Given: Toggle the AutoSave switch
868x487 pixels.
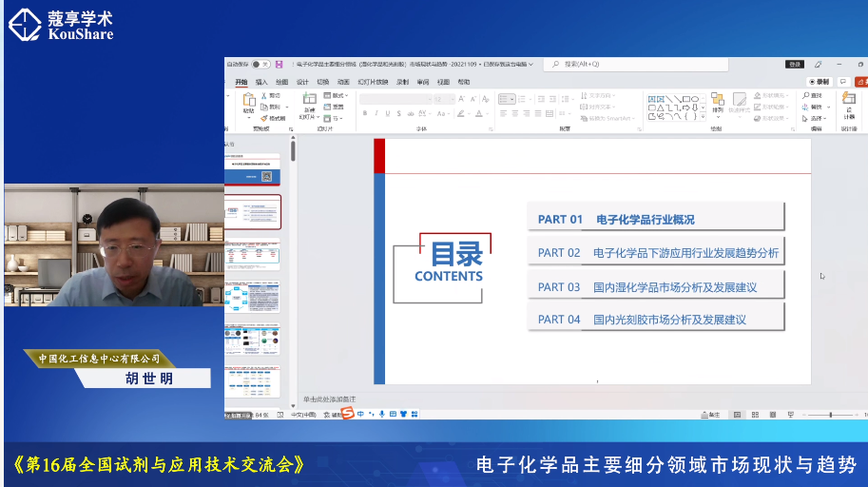Looking at the screenshot, I should tap(261, 65).
